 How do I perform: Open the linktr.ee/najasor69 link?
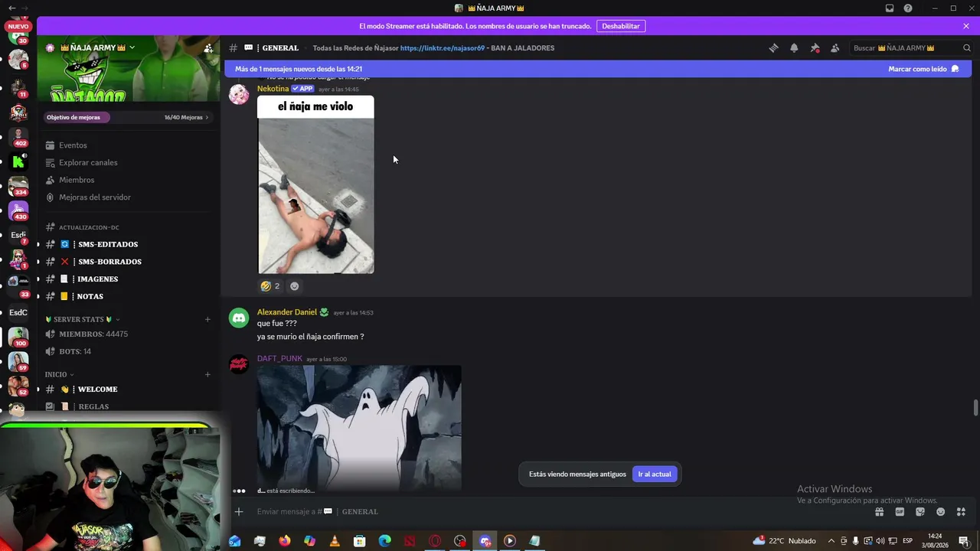pyautogui.click(x=443, y=47)
